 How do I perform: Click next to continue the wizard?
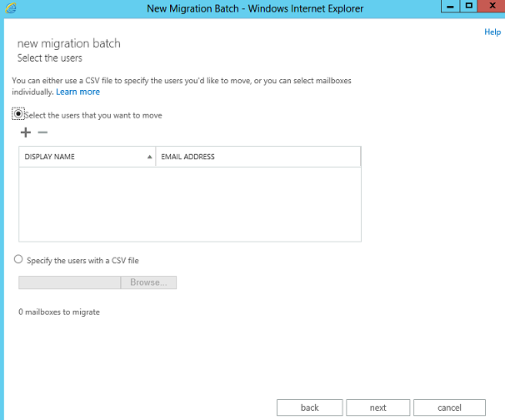click(377, 407)
